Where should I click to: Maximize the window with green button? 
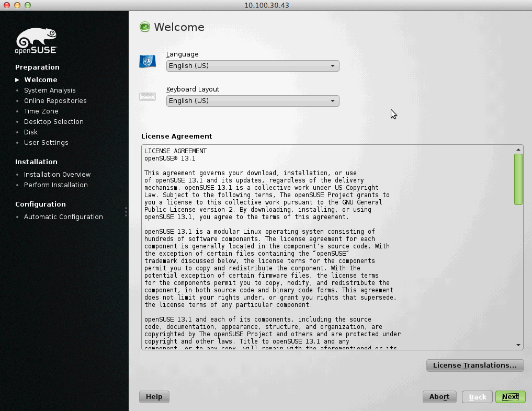pos(28,5)
